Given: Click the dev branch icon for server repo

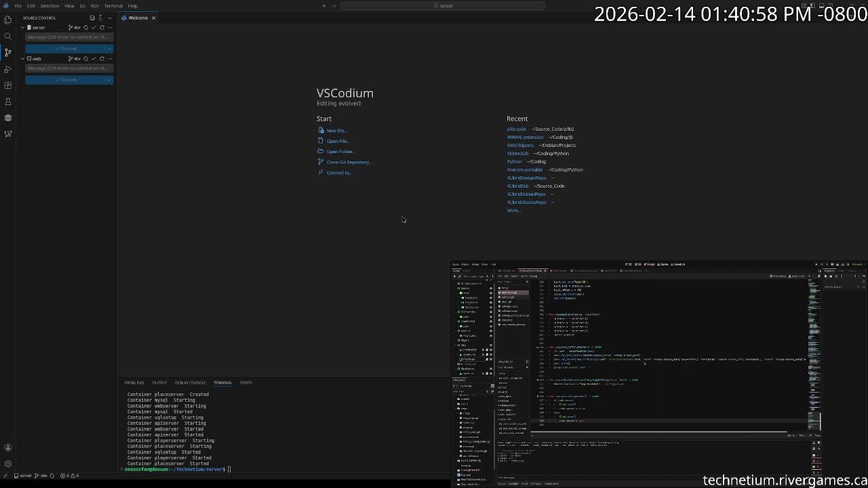Looking at the screenshot, I should (75, 28).
